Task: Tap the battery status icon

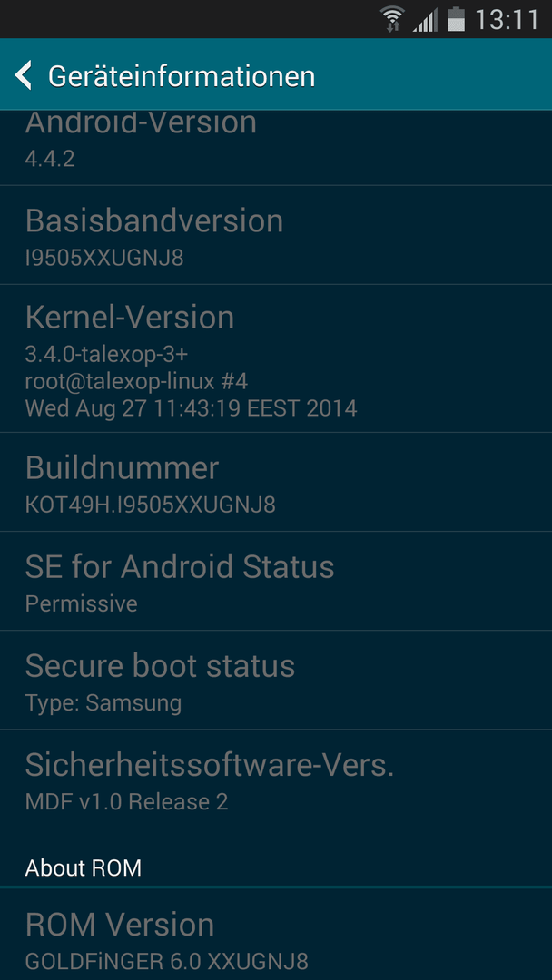Action: 456,19
